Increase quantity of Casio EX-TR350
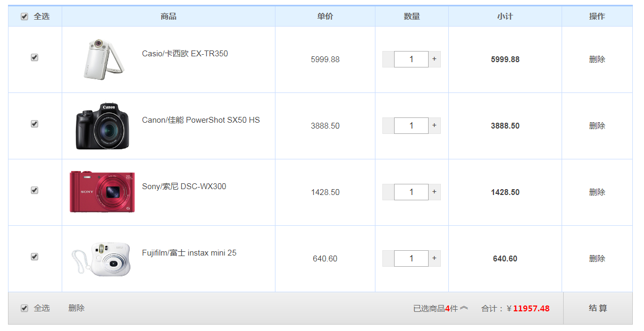The image size is (644, 331). (x=434, y=59)
